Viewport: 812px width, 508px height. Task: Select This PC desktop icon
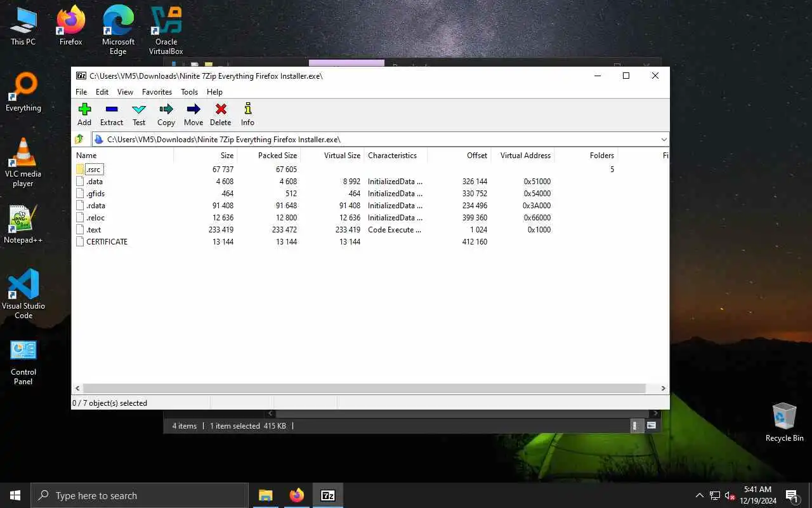tap(23, 26)
